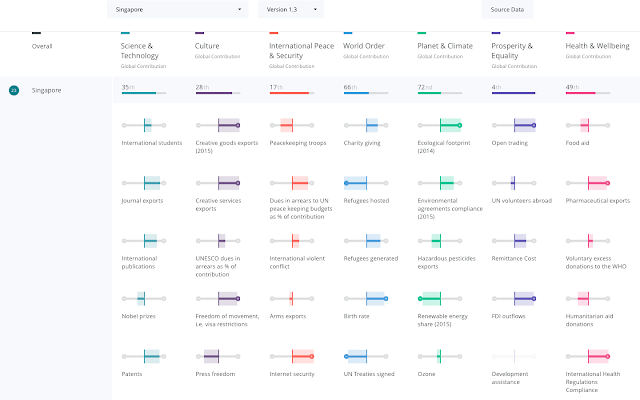Viewport: 640px width, 400px height.
Task: Click the Remittance Cost indicator chart
Action: [514, 241]
